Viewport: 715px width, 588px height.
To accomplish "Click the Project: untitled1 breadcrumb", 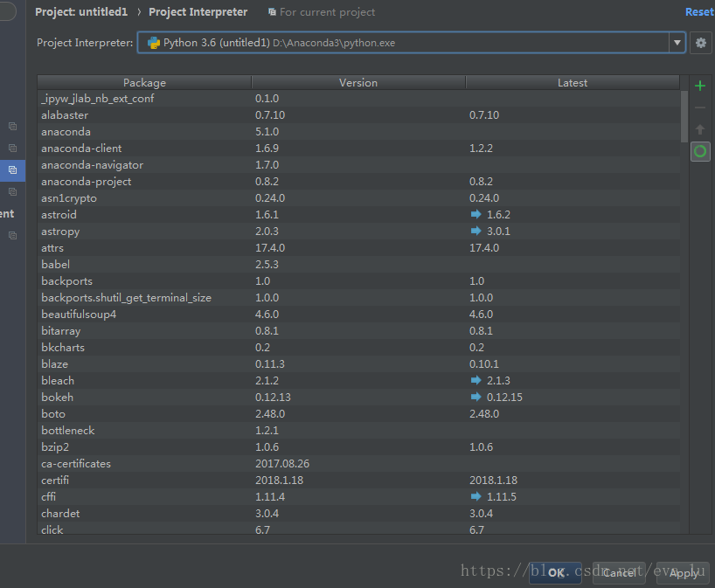I will click(x=81, y=12).
